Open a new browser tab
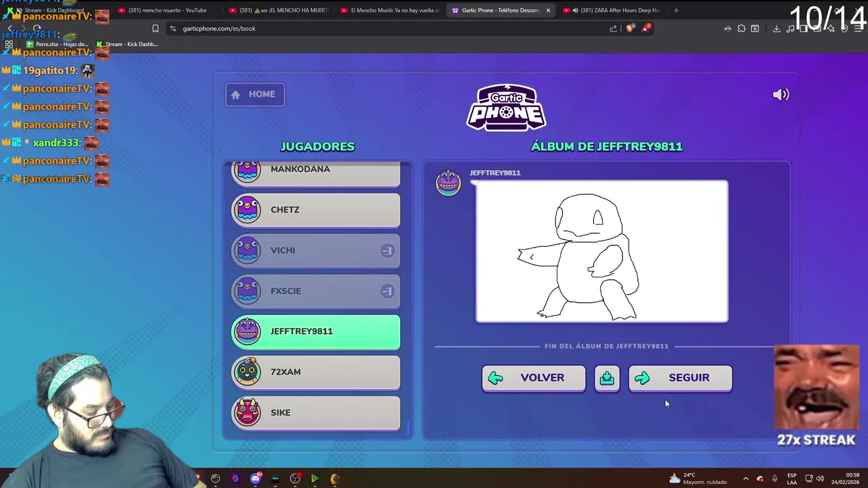 pos(676,10)
